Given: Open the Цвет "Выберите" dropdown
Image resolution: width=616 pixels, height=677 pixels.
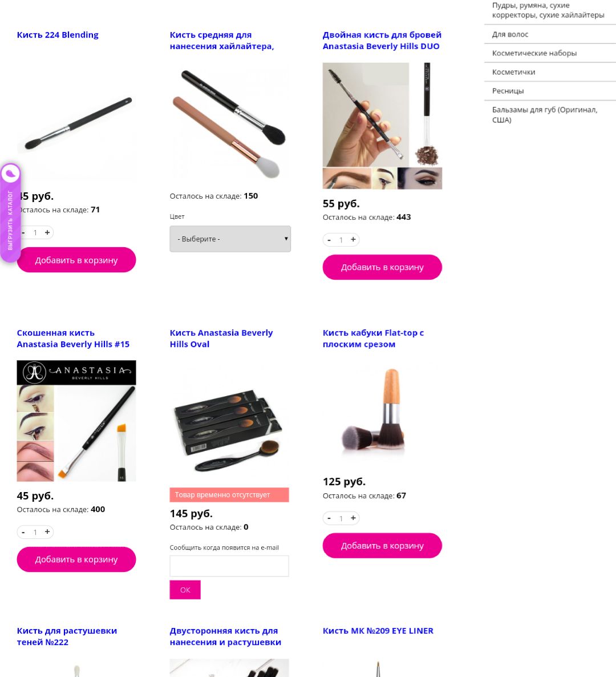Looking at the screenshot, I should (230, 239).
